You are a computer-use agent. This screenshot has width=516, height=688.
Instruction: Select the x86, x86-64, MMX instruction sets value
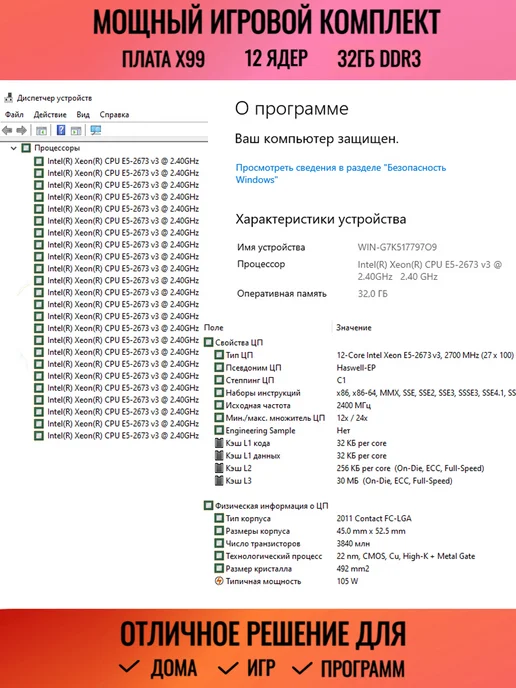[426, 393]
